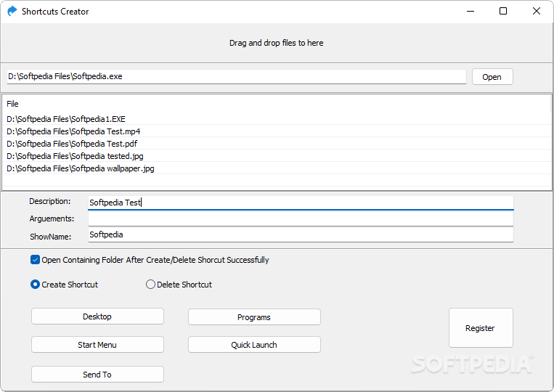
Task: Click the Register button
Action: point(481,328)
